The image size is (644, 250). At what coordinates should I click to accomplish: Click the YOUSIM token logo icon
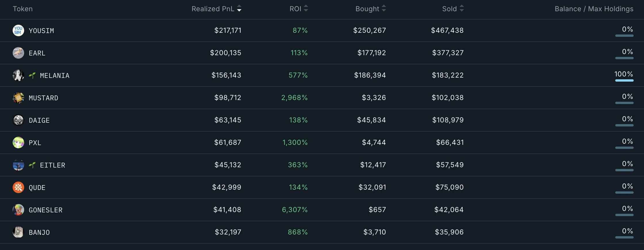(18, 30)
